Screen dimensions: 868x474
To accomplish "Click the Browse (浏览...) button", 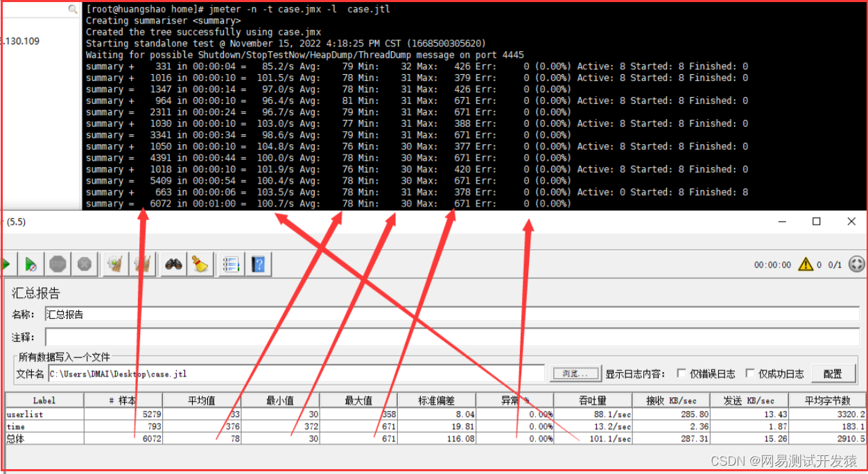I will (575, 374).
